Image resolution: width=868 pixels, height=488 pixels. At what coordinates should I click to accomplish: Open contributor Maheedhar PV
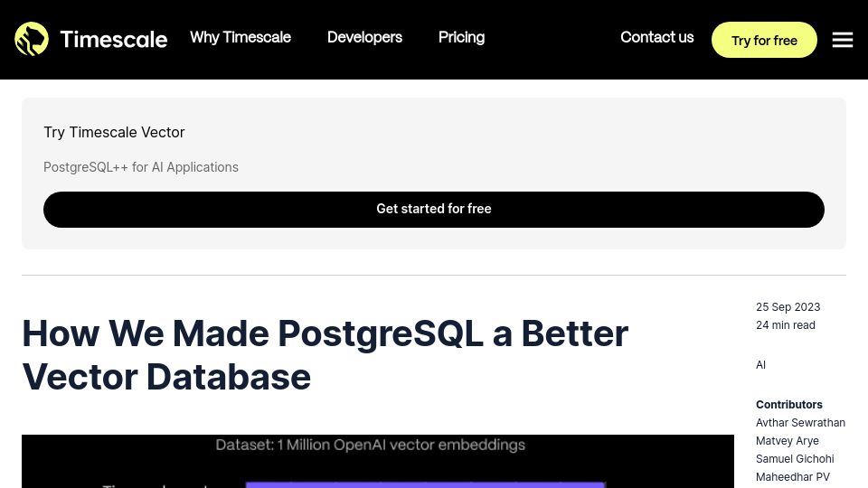(x=793, y=477)
